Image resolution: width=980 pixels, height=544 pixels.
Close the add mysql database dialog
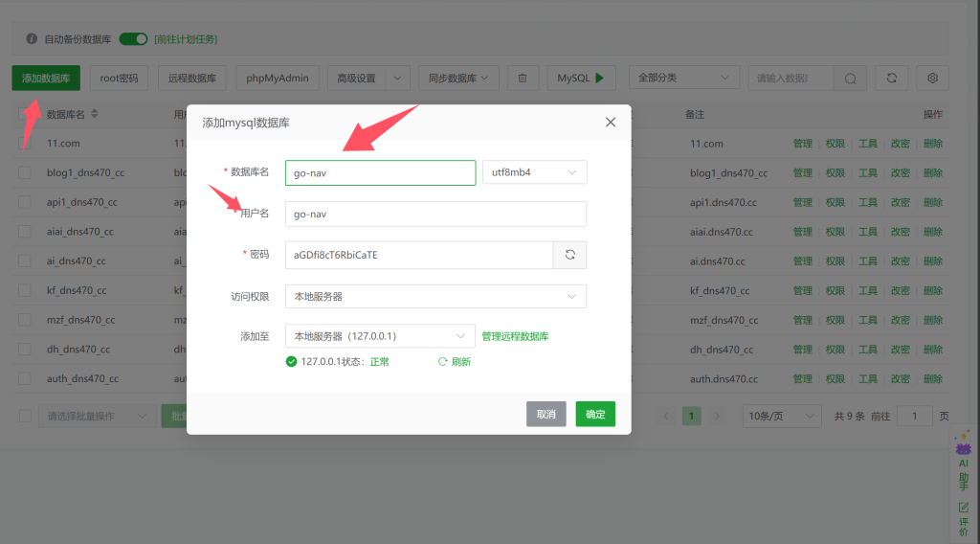tap(611, 123)
